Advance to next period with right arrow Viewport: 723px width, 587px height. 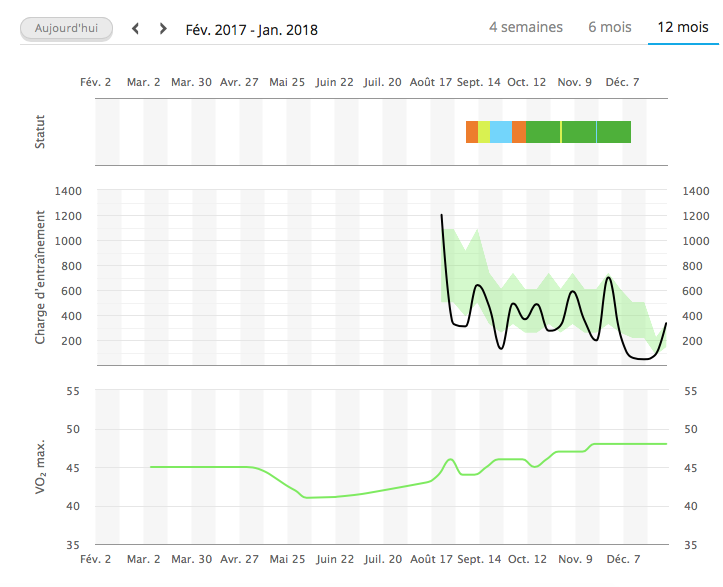[x=163, y=28]
